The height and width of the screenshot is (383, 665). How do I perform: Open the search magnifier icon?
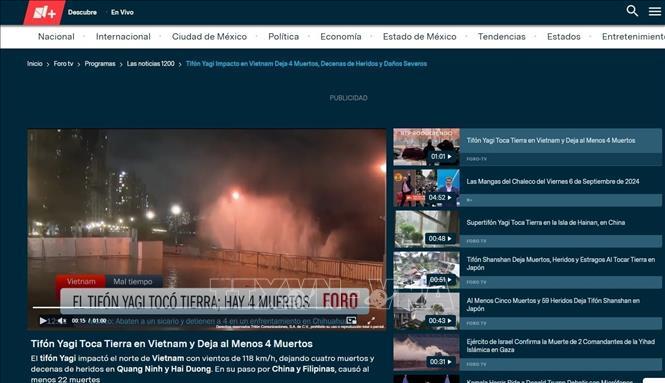(632, 11)
